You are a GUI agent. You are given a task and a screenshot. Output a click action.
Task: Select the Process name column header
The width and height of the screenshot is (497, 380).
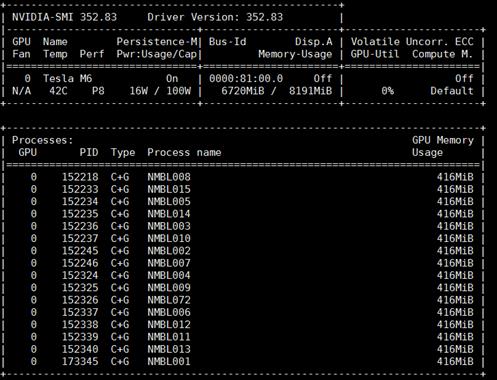(184, 153)
